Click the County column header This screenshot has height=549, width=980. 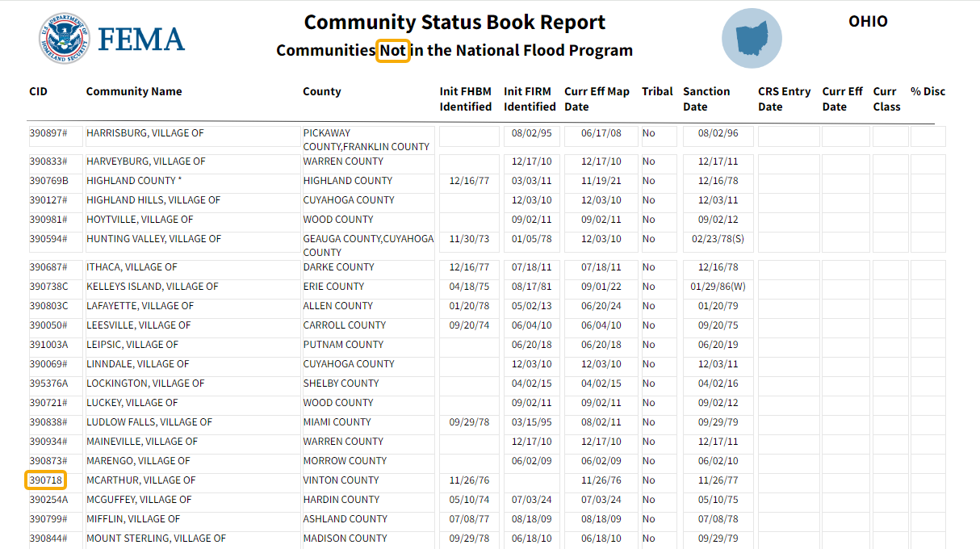tap(322, 92)
